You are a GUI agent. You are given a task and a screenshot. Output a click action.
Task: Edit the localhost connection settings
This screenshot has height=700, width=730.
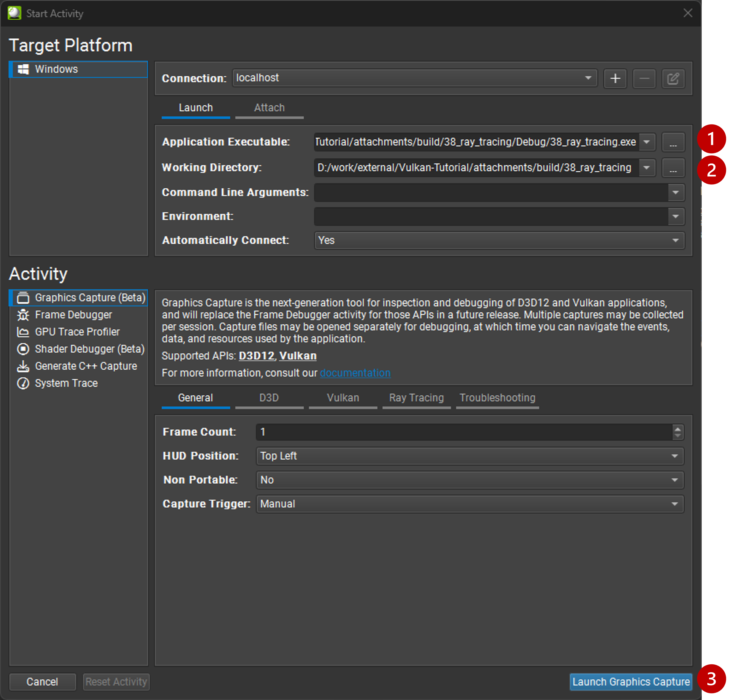pyautogui.click(x=673, y=78)
